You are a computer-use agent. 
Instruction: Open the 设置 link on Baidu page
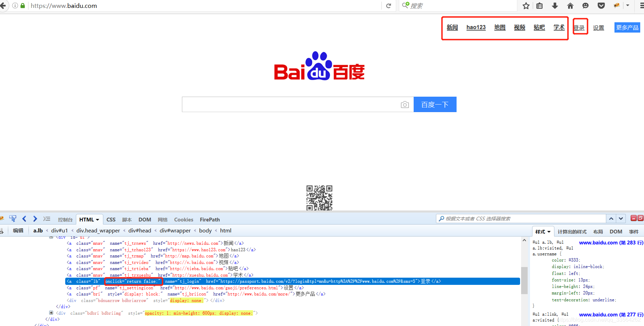tap(599, 28)
